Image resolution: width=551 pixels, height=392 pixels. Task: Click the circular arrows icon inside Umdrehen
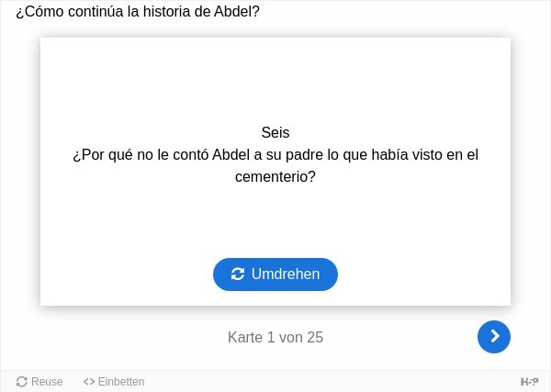point(238,274)
